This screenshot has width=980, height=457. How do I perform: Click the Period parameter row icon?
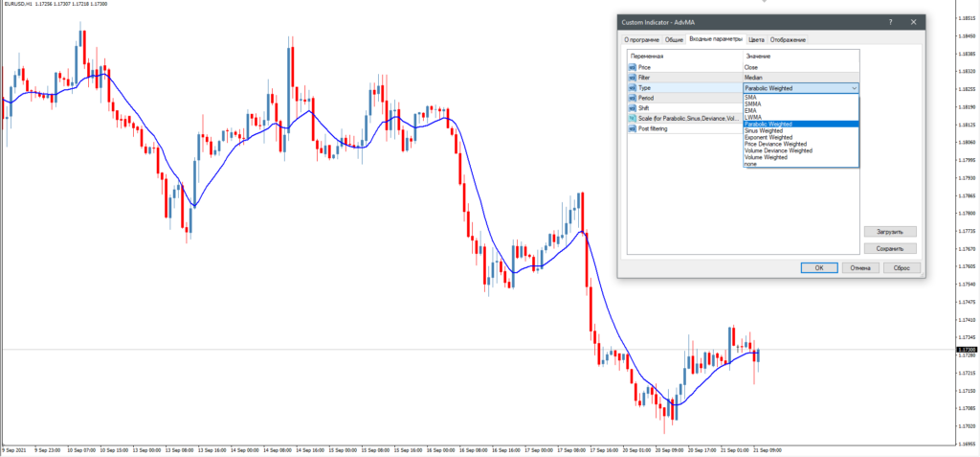pyautogui.click(x=632, y=98)
